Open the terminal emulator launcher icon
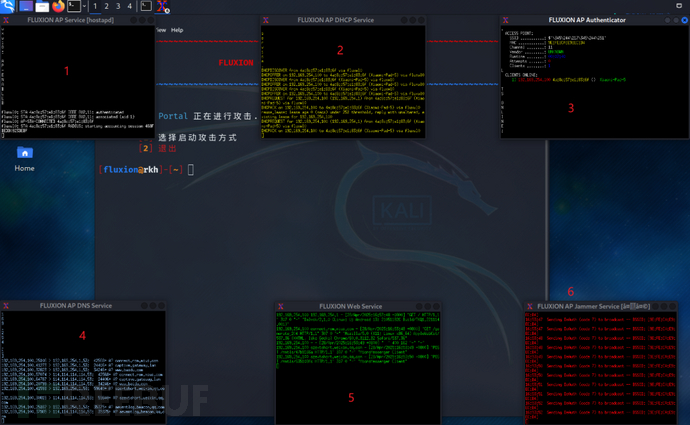The width and height of the screenshot is (690, 425). pyautogui.click(x=74, y=6)
